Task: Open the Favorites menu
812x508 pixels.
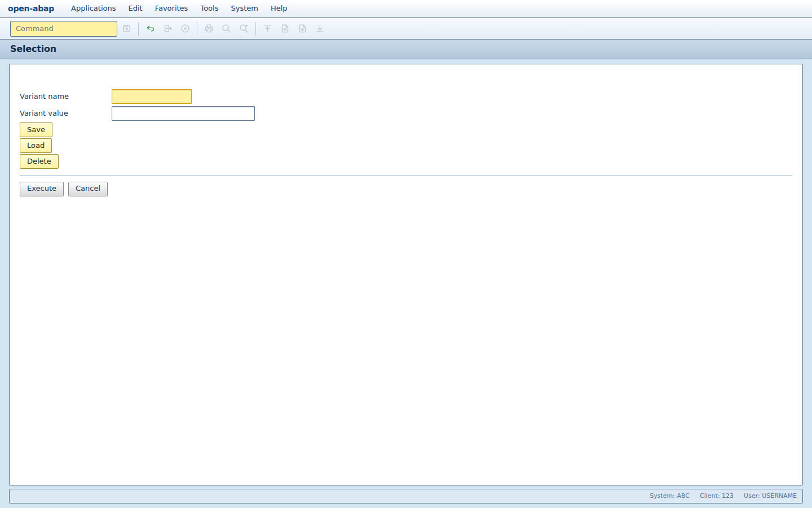Action: pos(171,8)
